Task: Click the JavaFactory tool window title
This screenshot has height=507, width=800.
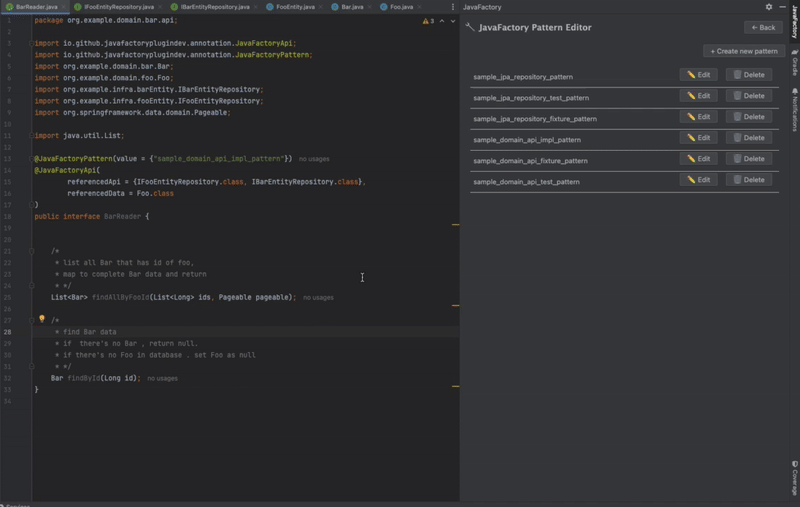Action: [482, 7]
